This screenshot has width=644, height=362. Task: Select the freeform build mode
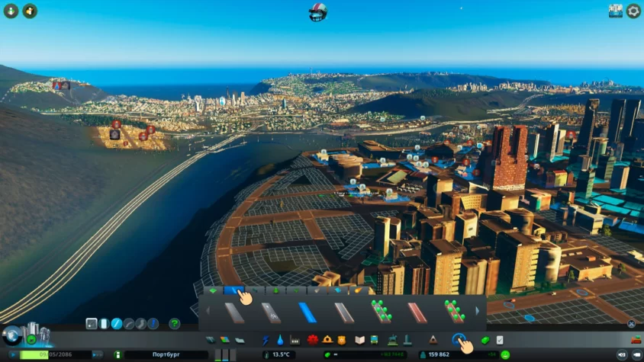coord(141,324)
